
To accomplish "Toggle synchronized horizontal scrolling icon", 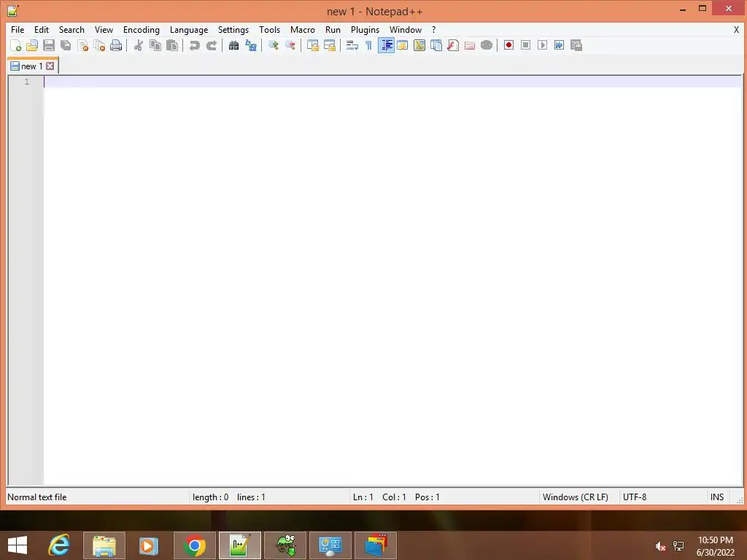I will (329, 45).
